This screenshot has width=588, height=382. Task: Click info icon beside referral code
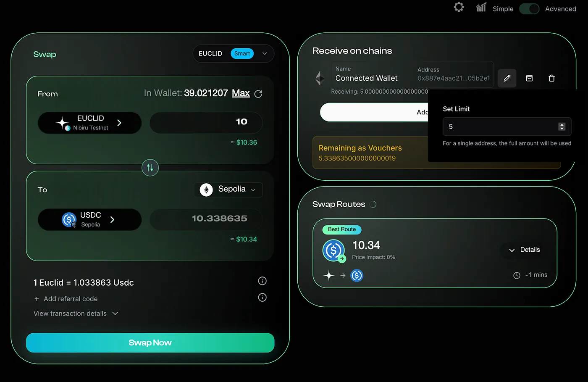262,298
